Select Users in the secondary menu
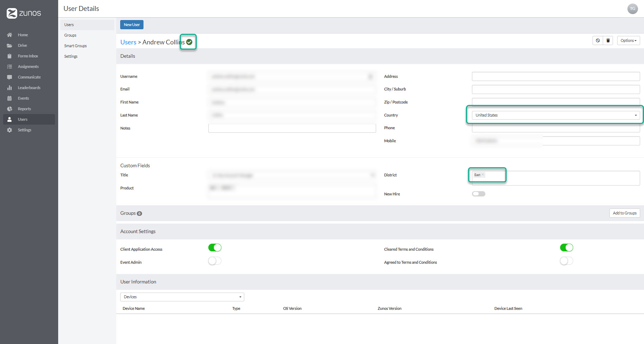Screen dimensions: 644x344 (x=87, y=25)
